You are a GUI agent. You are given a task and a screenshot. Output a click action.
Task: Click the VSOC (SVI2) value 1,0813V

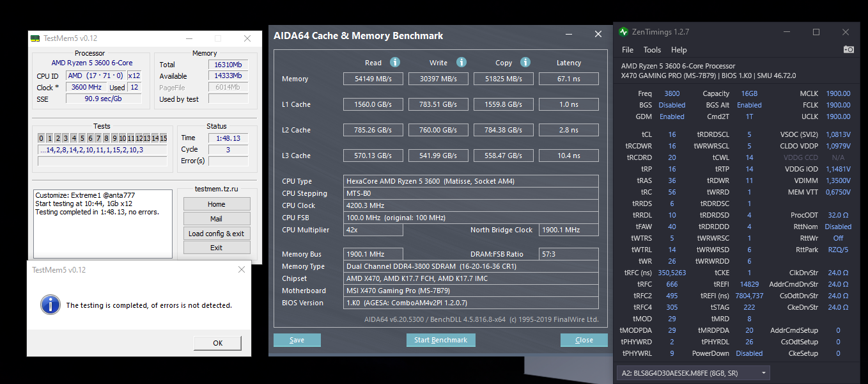coord(838,134)
